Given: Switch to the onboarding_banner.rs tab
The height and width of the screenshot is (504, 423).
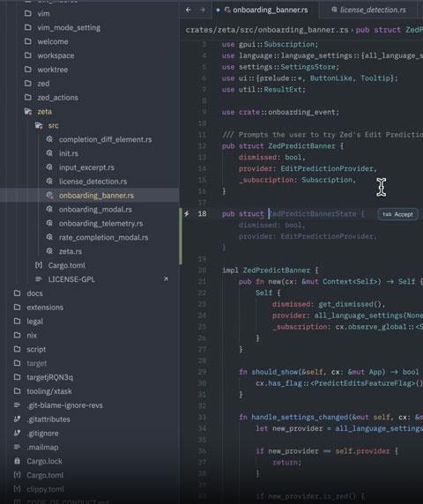Looking at the screenshot, I should (x=266, y=10).
